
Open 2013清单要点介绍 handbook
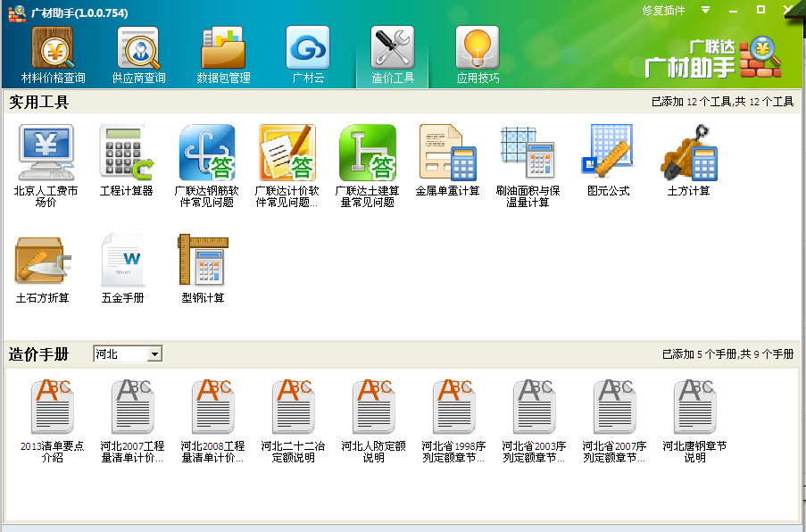coord(53,421)
